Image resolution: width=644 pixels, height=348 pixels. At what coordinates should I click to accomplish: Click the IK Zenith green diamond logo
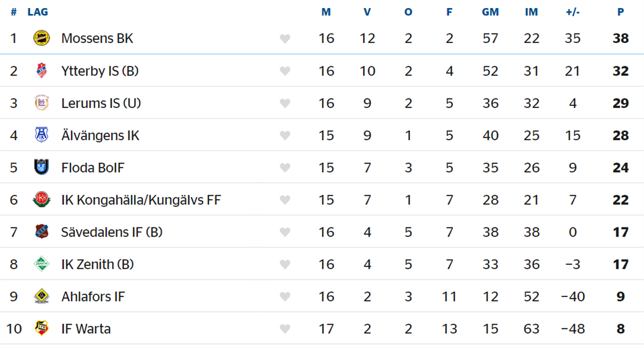tap(42, 264)
